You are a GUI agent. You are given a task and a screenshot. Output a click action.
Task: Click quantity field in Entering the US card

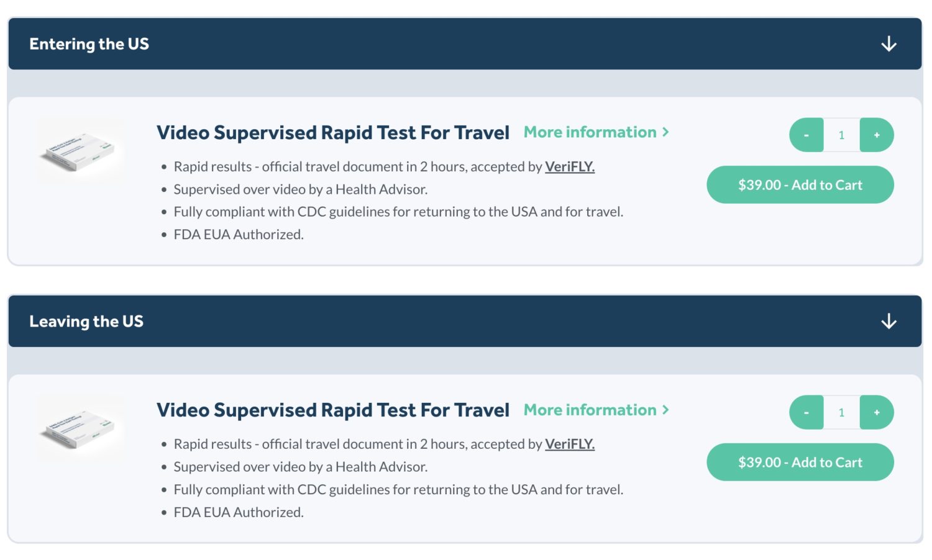pyautogui.click(x=842, y=135)
